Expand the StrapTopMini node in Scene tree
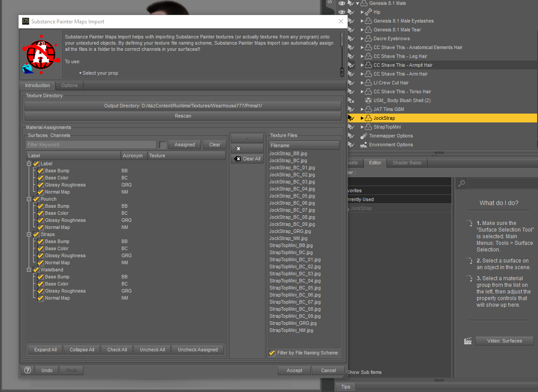Image resolution: width=538 pixels, height=392 pixels. click(362, 127)
